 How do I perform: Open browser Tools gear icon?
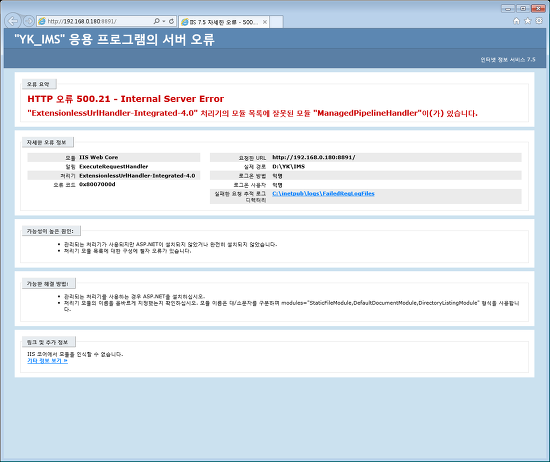[539, 21]
